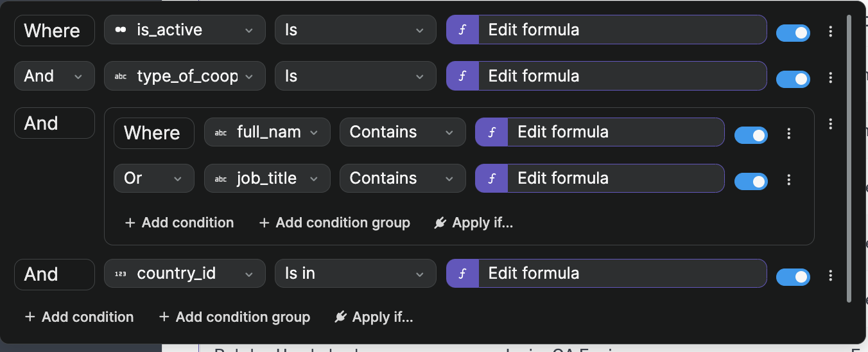Open the is_active field dropdown
Viewport: 868px width, 352px height.
pyautogui.click(x=184, y=30)
